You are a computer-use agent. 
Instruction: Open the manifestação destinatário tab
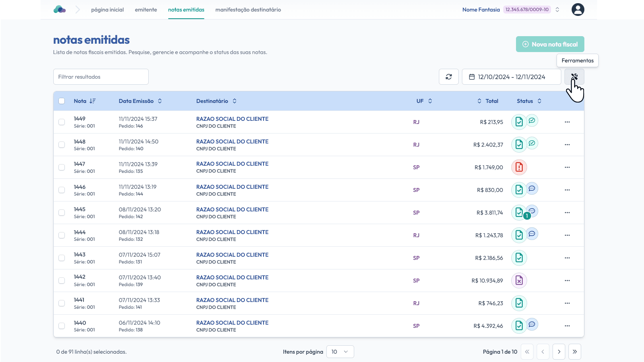pyautogui.click(x=248, y=10)
